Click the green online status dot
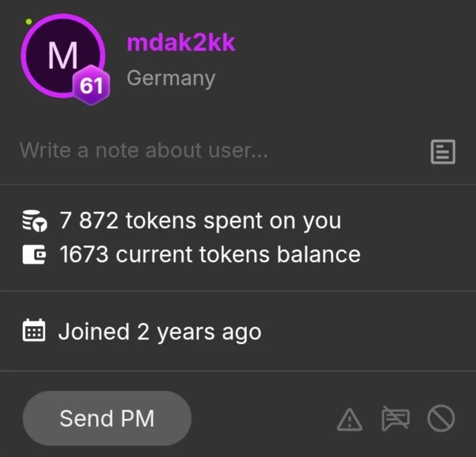 29,22
